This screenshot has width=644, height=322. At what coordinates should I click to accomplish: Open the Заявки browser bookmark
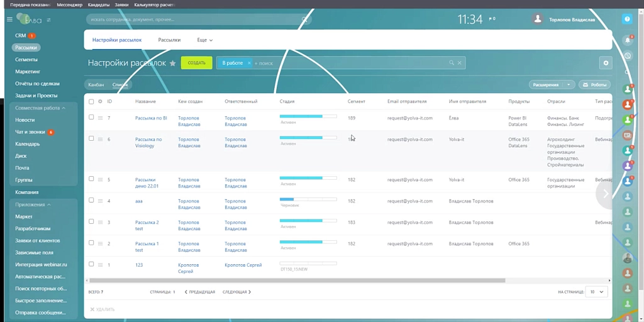tap(121, 5)
